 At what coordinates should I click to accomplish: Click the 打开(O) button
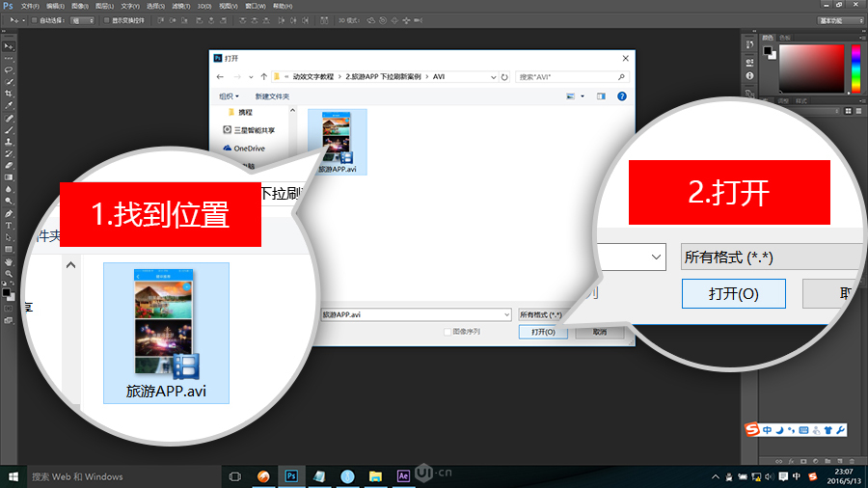[x=543, y=332]
